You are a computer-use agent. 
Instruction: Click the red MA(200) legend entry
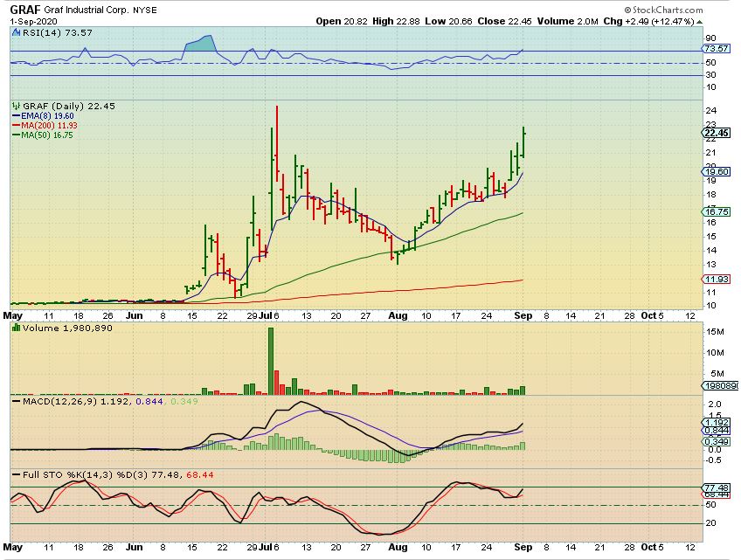click(42, 125)
